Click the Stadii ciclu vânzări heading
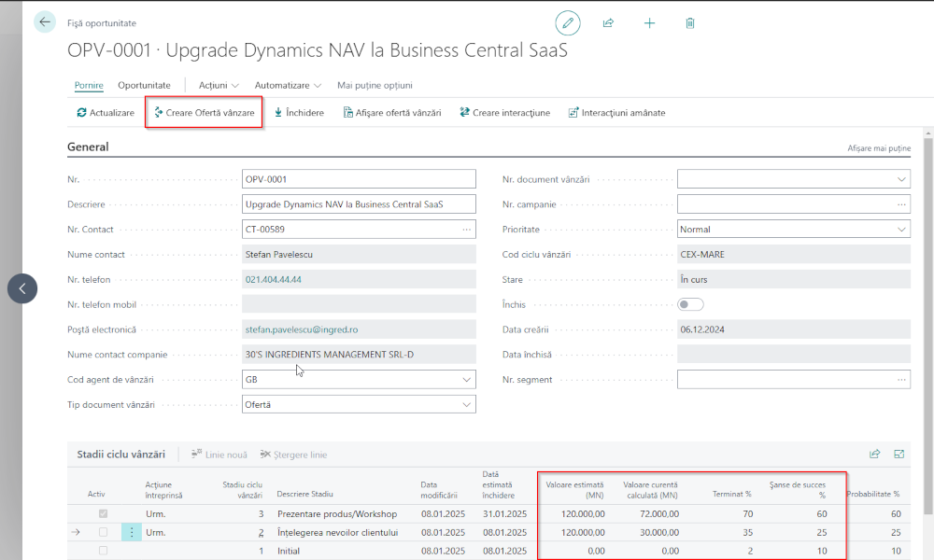Viewport: 934px width, 560px height. pos(120,455)
